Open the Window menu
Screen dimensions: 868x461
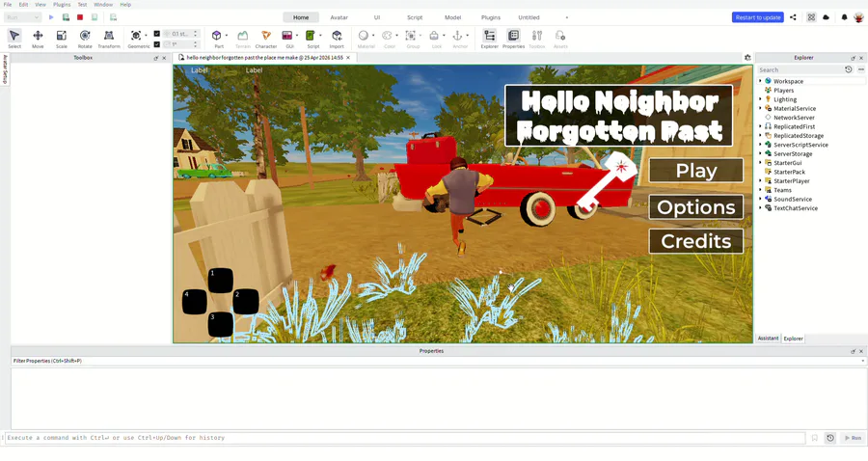(x=103, y=5)
